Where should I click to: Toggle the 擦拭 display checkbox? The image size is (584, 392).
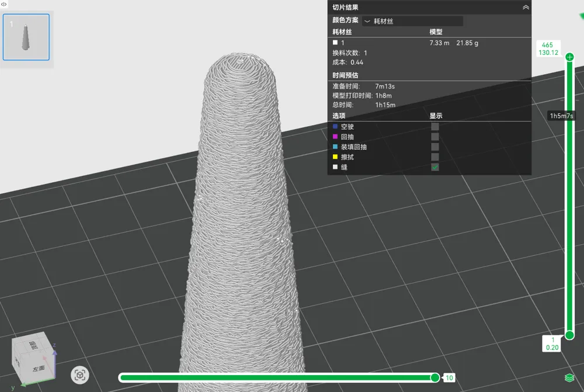pyautogui.click(x=434, y=157)
